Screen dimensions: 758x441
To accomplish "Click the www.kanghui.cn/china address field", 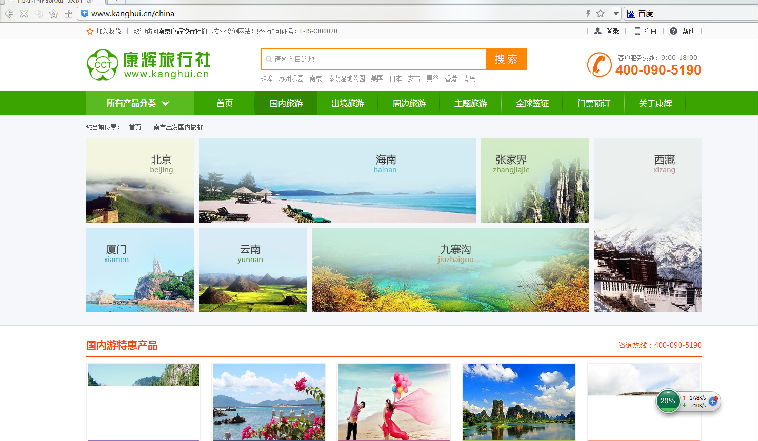I will pyautogui.click(x=334, y=14).
